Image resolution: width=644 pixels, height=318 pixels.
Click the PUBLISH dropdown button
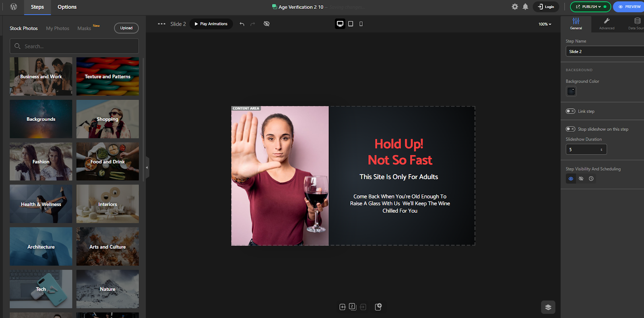tap(590, 7)
